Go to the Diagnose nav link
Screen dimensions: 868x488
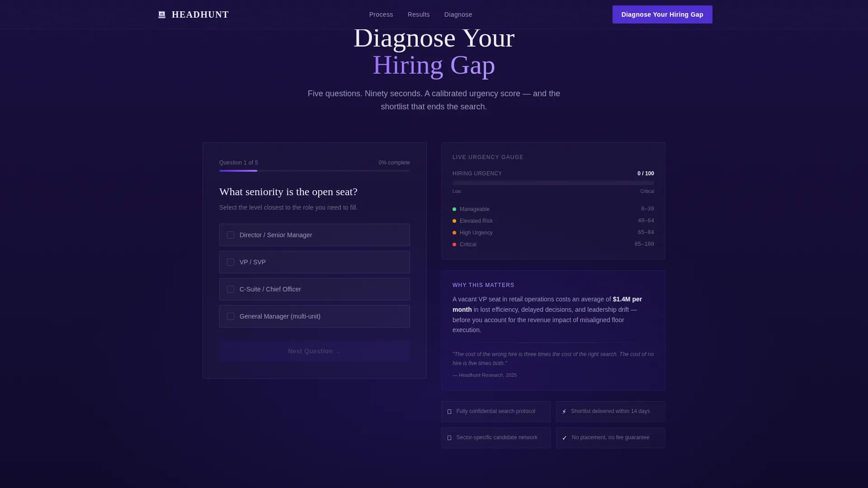pos(458,14)
